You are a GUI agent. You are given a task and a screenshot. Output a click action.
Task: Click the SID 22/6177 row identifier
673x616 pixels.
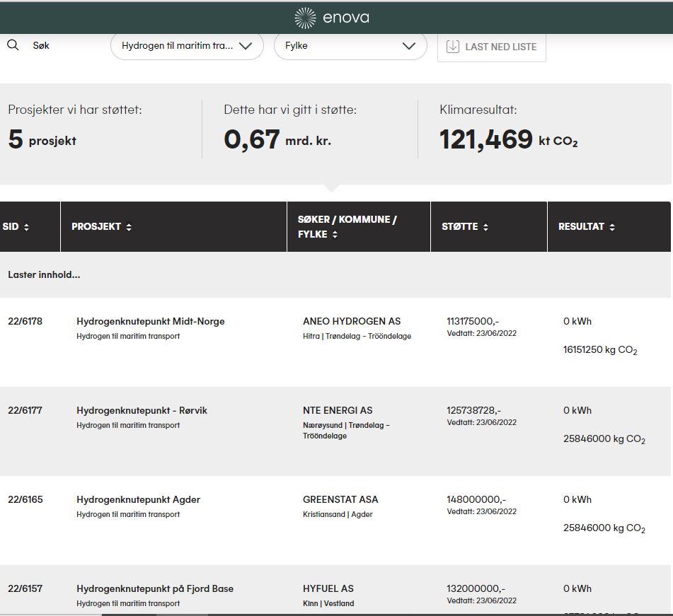(x=25, y=410)
